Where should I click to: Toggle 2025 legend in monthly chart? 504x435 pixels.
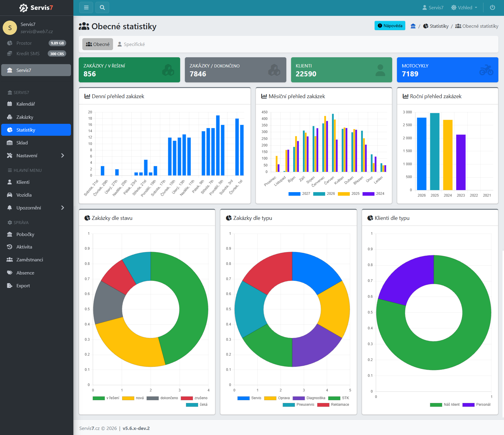coord(349,194)
